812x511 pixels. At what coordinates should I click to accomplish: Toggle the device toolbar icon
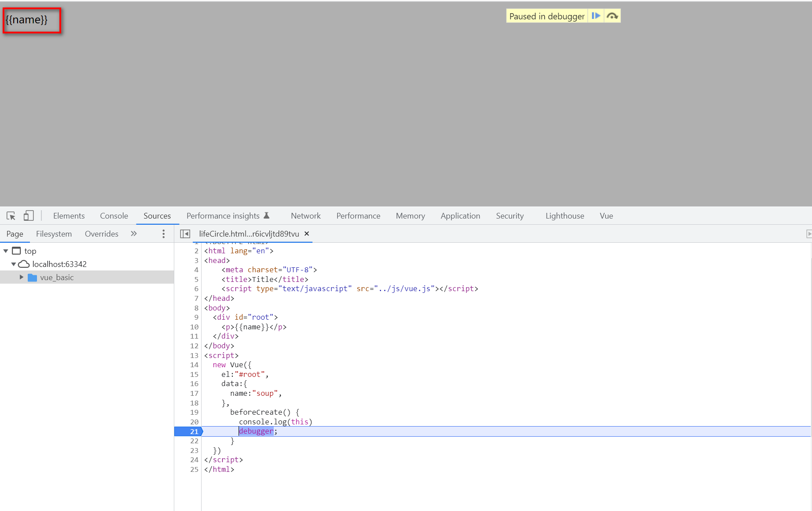pyautogui.click(x=29, y=216)
